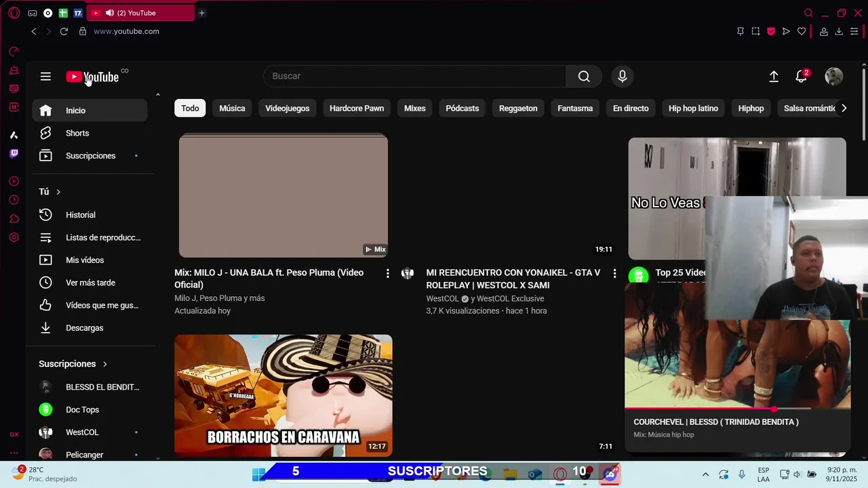Select the Reggaeton filter chip
The width and height of the screenshot is (868, 488).
(x=518, y=108)
